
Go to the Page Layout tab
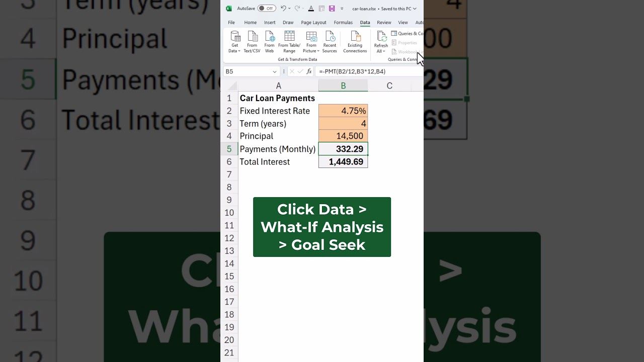tap(313, 23)
